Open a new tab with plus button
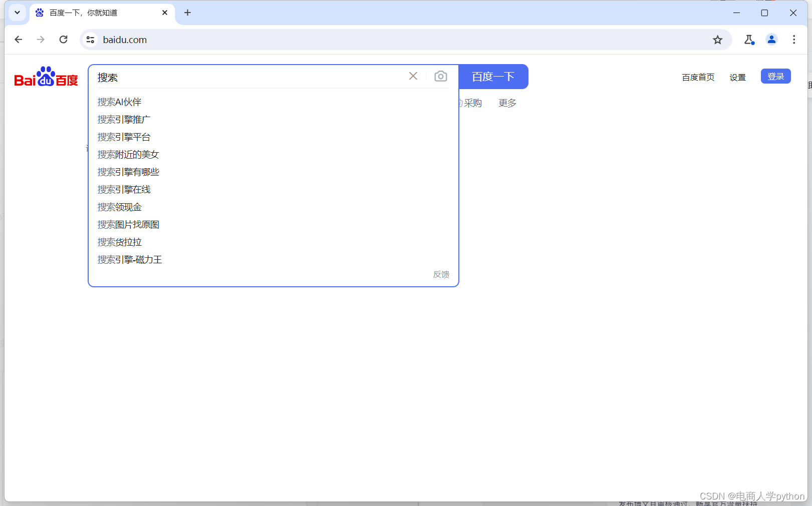This screenshot has height=506, width=812. tap(188, 13)
